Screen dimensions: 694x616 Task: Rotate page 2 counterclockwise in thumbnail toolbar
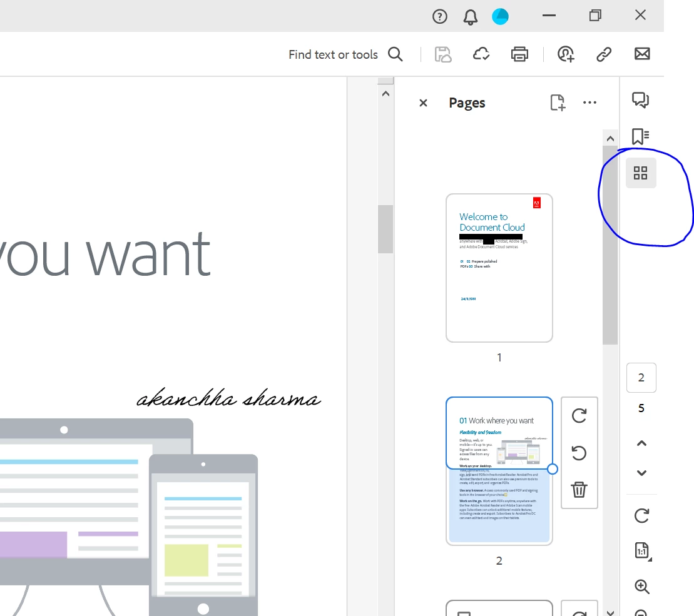coord(579,453)
